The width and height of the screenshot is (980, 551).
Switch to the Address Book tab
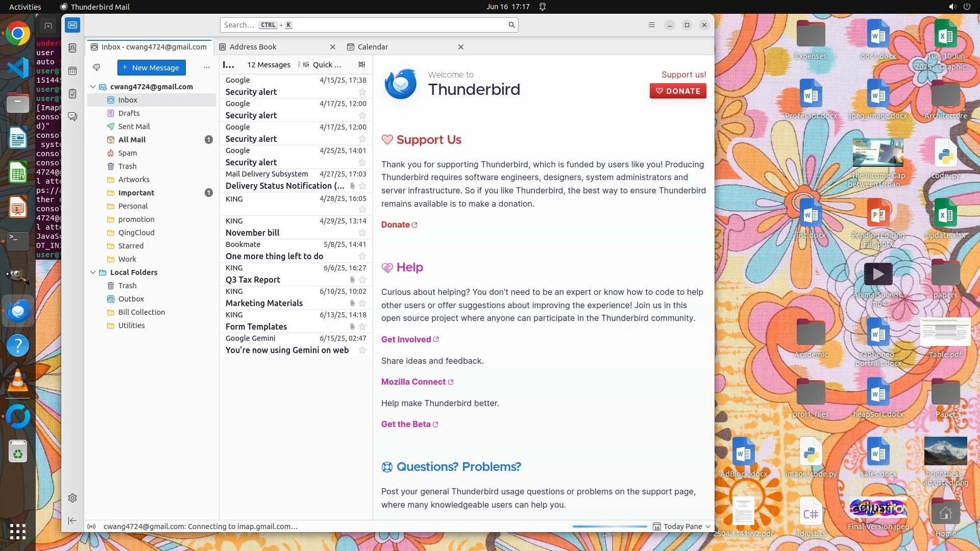pos(253,47)
